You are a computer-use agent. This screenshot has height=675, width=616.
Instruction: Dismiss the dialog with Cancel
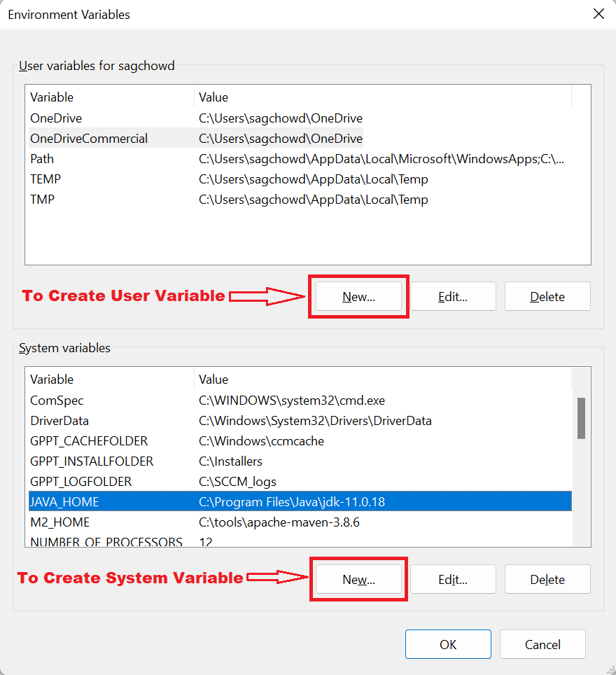coord(542,643)
